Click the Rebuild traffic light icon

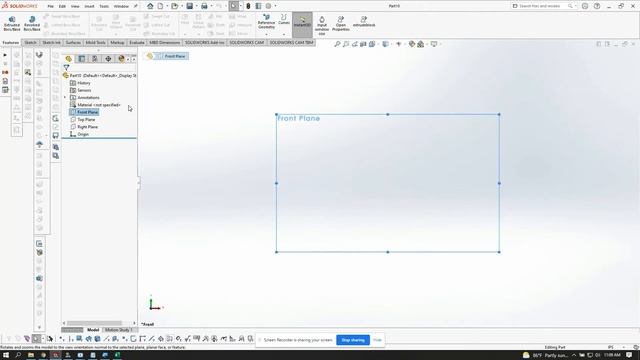click(248, 6)
